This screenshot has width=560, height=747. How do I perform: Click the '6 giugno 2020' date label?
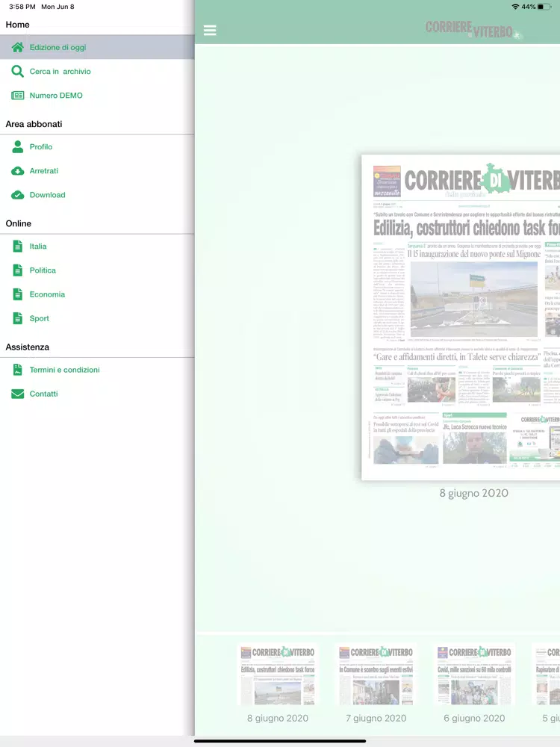click(x=474, y=718)
